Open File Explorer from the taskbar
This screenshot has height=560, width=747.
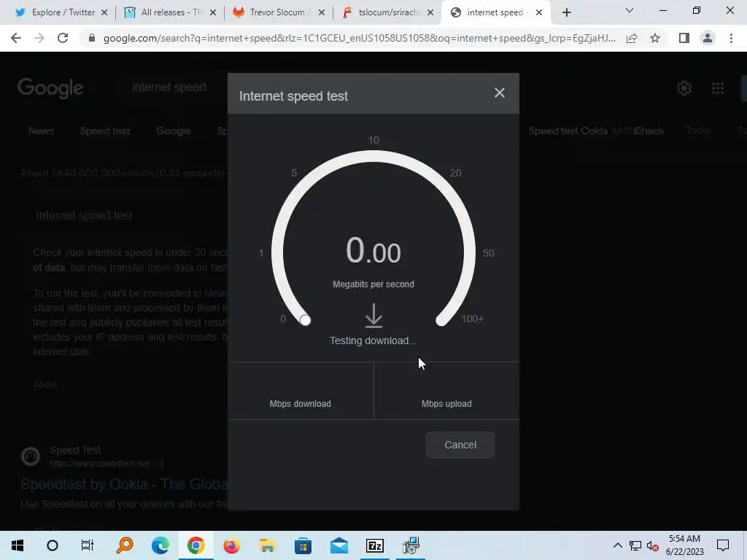pos(267,545)
